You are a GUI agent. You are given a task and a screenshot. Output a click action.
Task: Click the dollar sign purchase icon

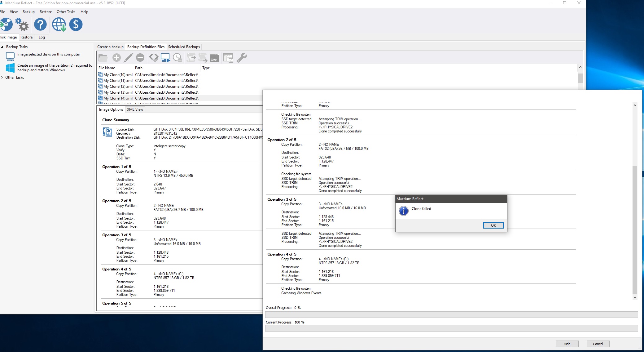pyautogui.click(x=76, y=24)
